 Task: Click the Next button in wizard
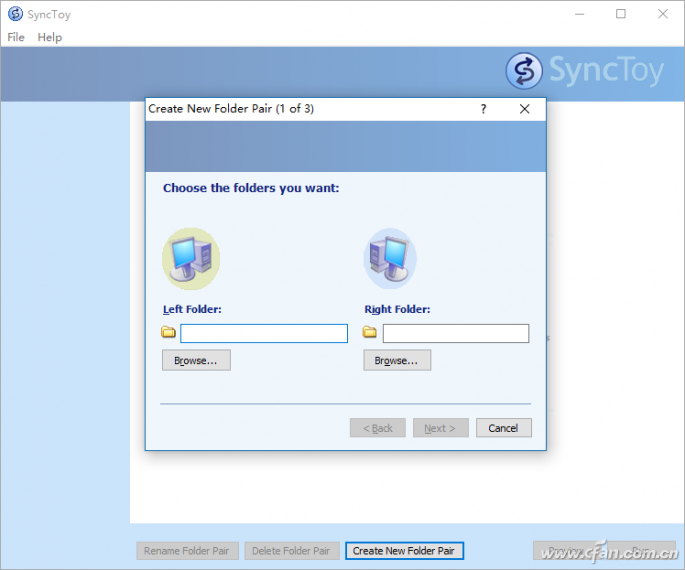440,428
